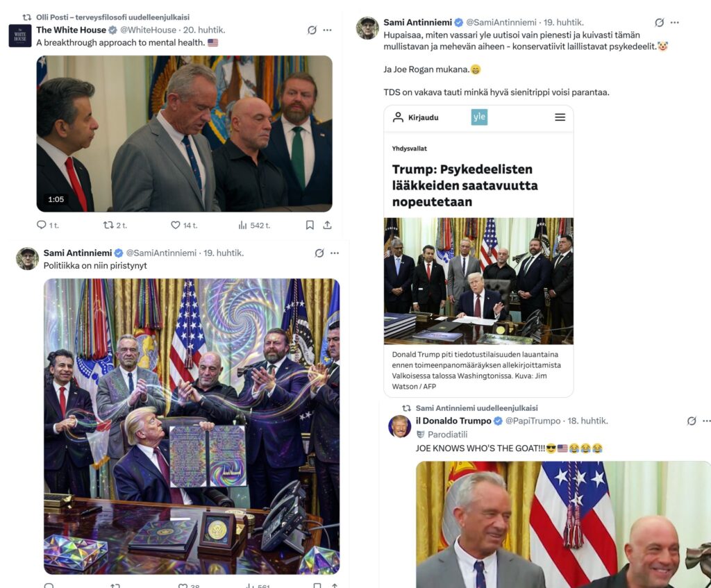Open more options on Sami's yle post
Viewport: 711px width, 588px height.
coord(675,22)
